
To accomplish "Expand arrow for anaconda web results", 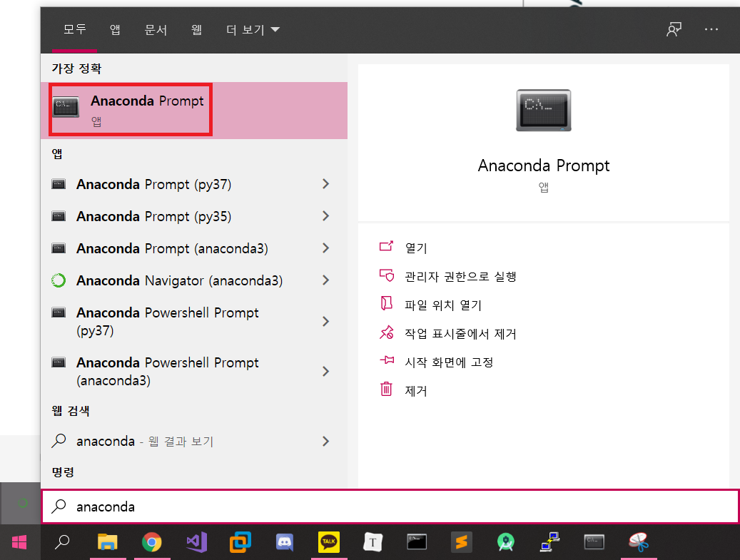I will point(325,441).
